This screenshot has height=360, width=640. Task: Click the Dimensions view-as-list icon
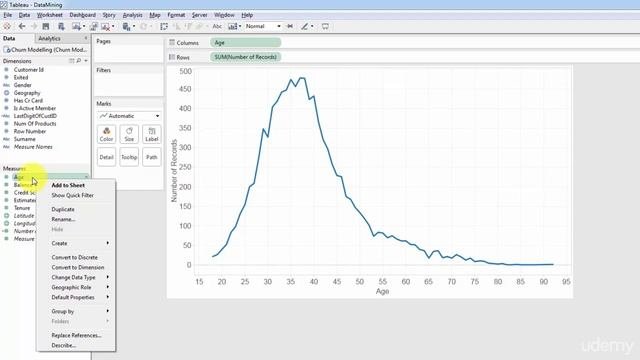click(71, 61)
